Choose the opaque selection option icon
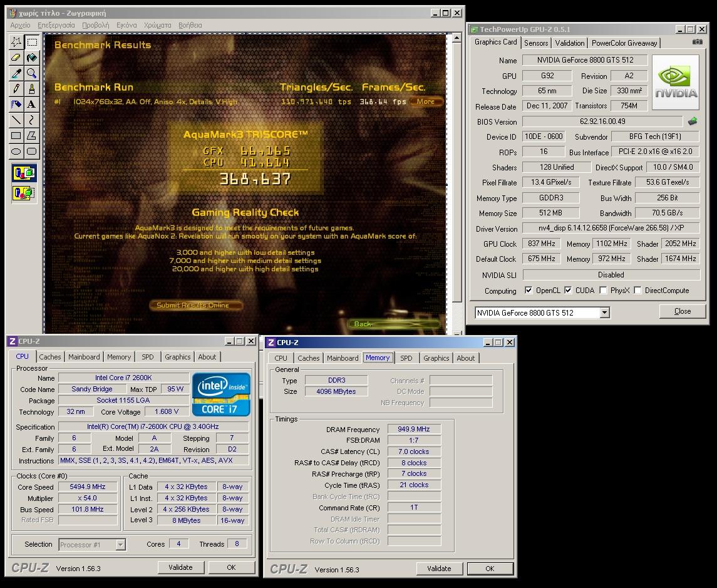This screenshot has height=588, width=717. (x=24, y=173)
